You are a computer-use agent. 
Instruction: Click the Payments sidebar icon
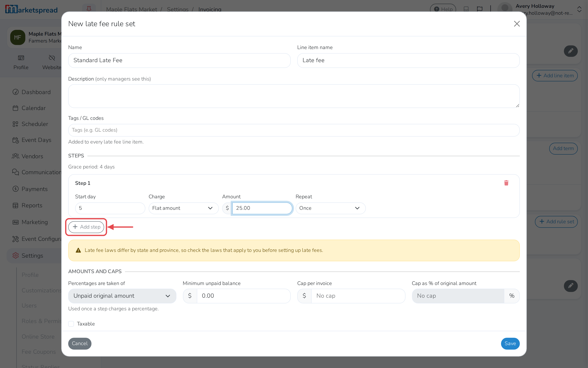point(16,189)
